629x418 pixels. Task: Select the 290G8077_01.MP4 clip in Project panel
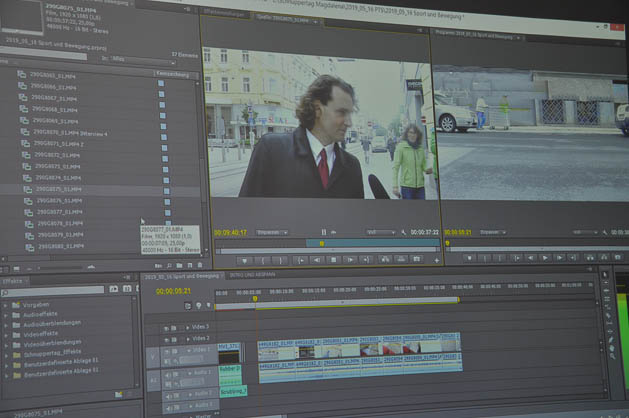tap(60, 212)
